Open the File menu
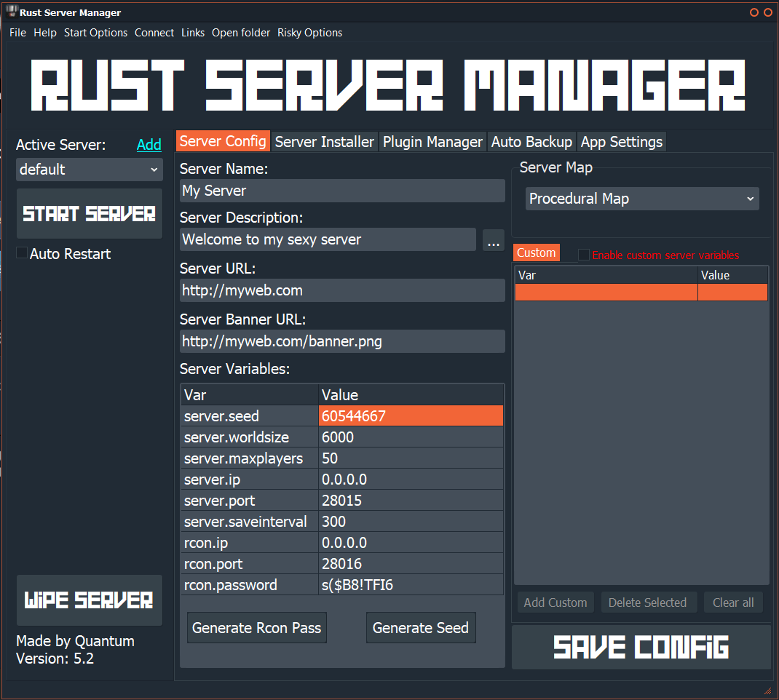This screenshot has width=779, height=700. point(18,33)
